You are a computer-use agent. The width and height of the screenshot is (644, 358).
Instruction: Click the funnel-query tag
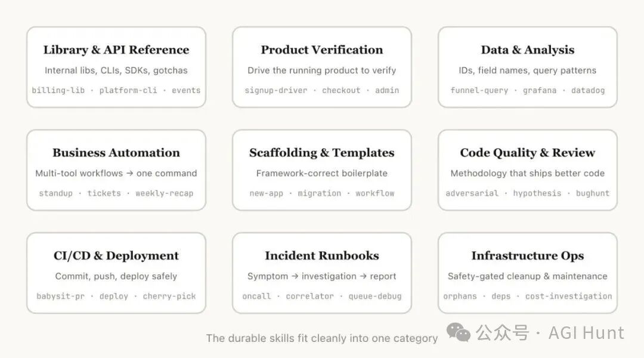479,91
